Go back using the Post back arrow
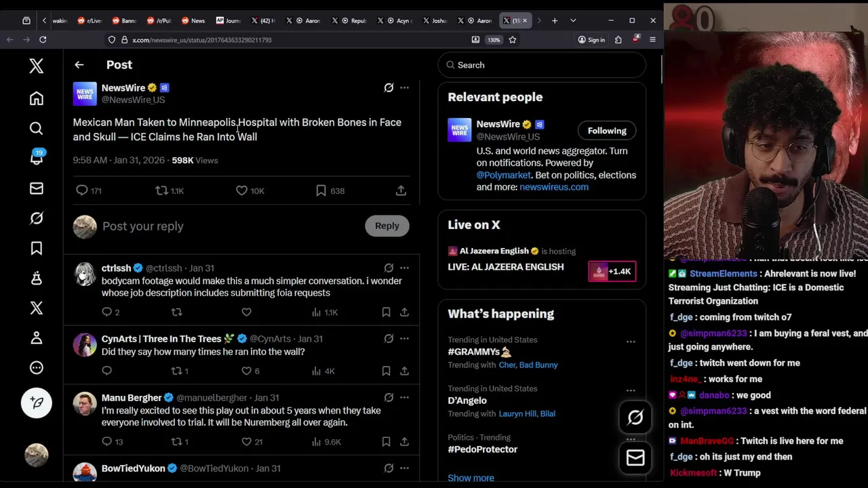The width and height of the screenshot is (868, 488). 79,65
